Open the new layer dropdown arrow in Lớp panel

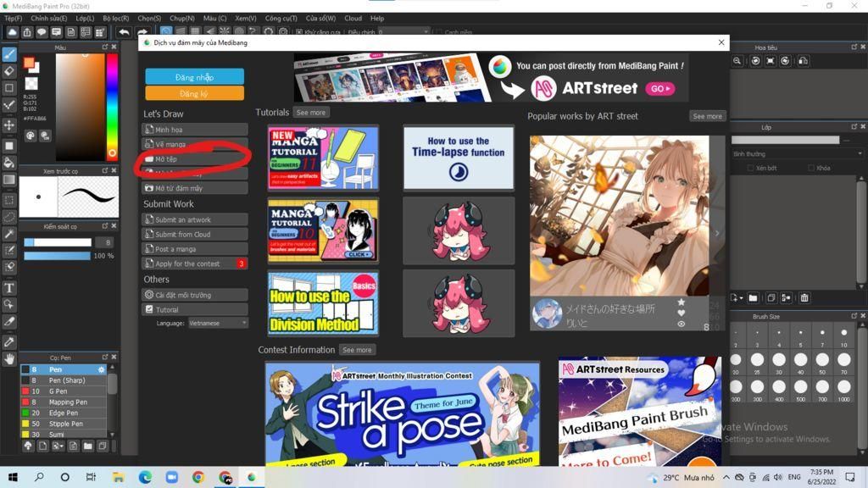741,298
